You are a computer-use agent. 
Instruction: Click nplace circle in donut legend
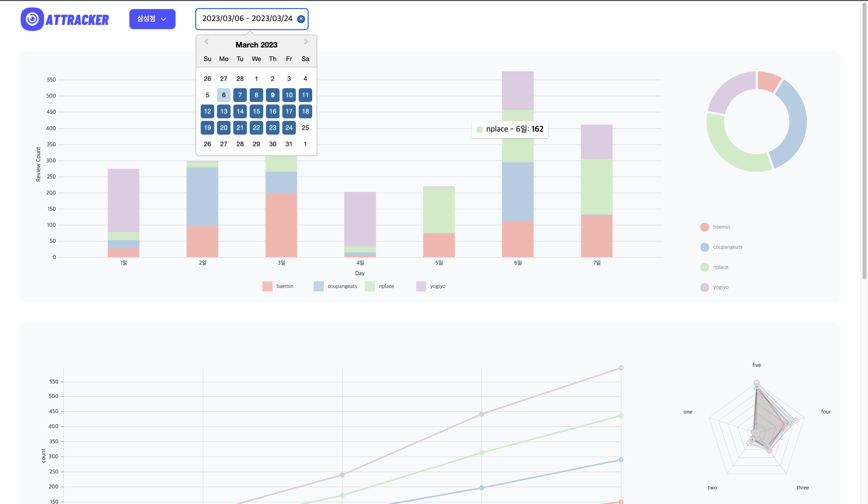(x=705, y=267)
